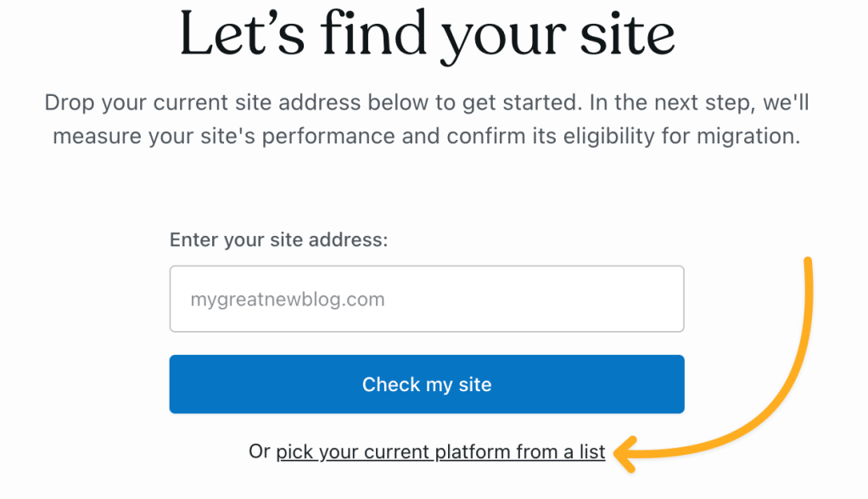Click the "mygreatnewblog.com" placeholder text
868x499 pixels.
pos(287,300)
